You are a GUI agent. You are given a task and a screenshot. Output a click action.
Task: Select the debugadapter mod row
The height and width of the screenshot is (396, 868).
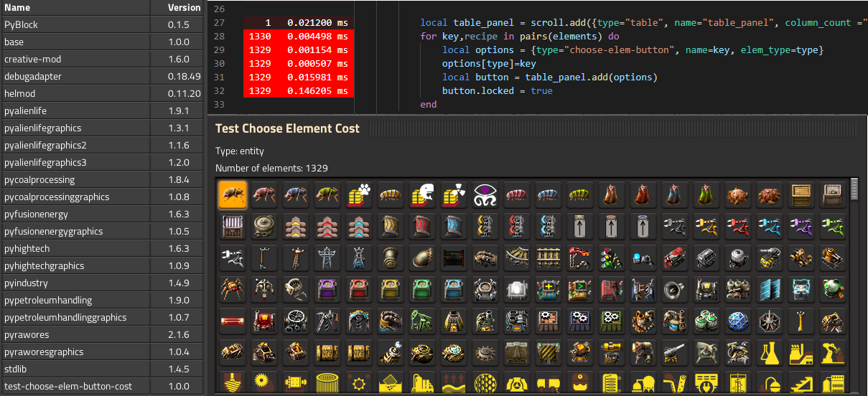click(x=102, y=76)
